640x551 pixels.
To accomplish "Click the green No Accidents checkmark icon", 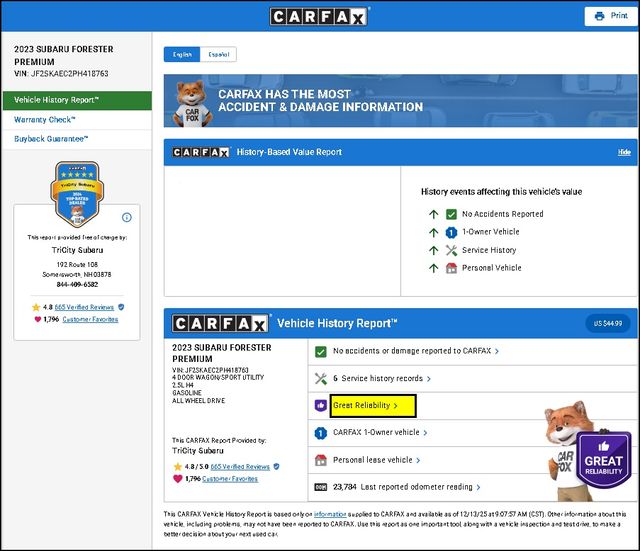I will point(452,214).
